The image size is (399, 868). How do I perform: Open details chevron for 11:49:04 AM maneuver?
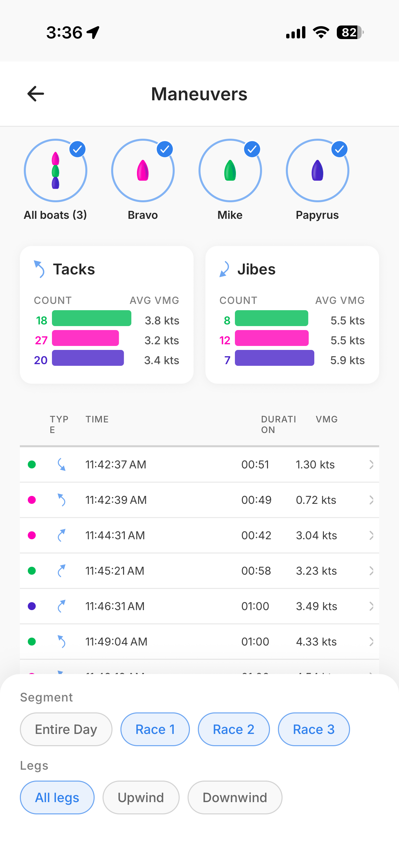pyautogui.click(x=371, y=641)
